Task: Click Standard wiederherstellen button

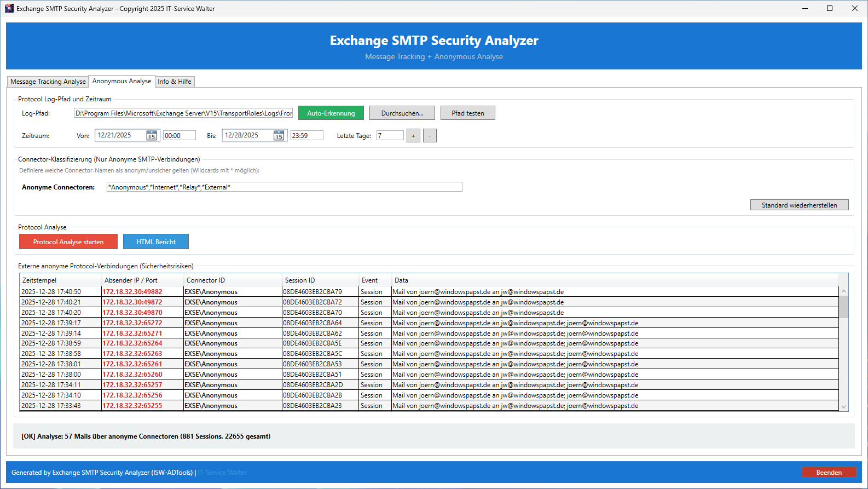Action: 799,205
